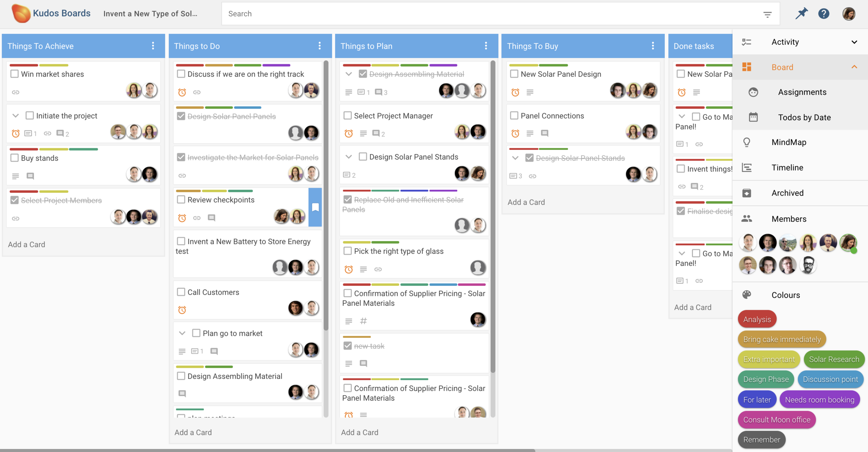Expand the Activity section in the sidebar
Screen dimensions: 868x452
pos(855,42)
